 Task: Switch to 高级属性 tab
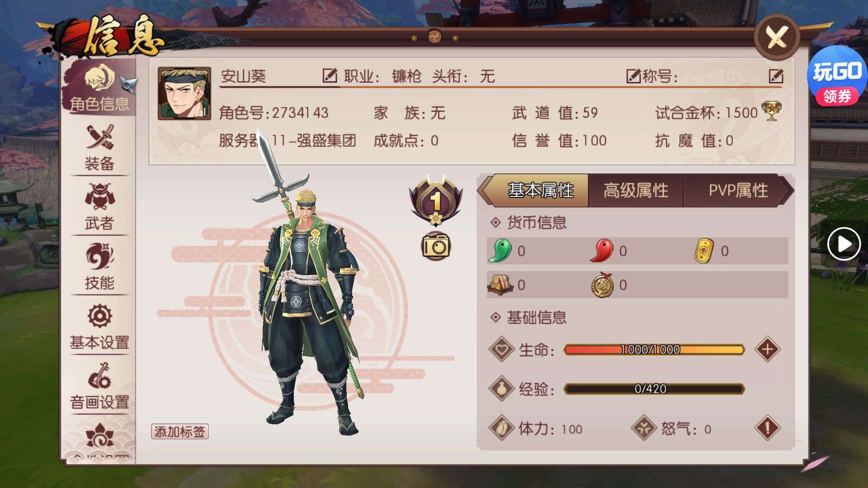(x=636, y=190)
